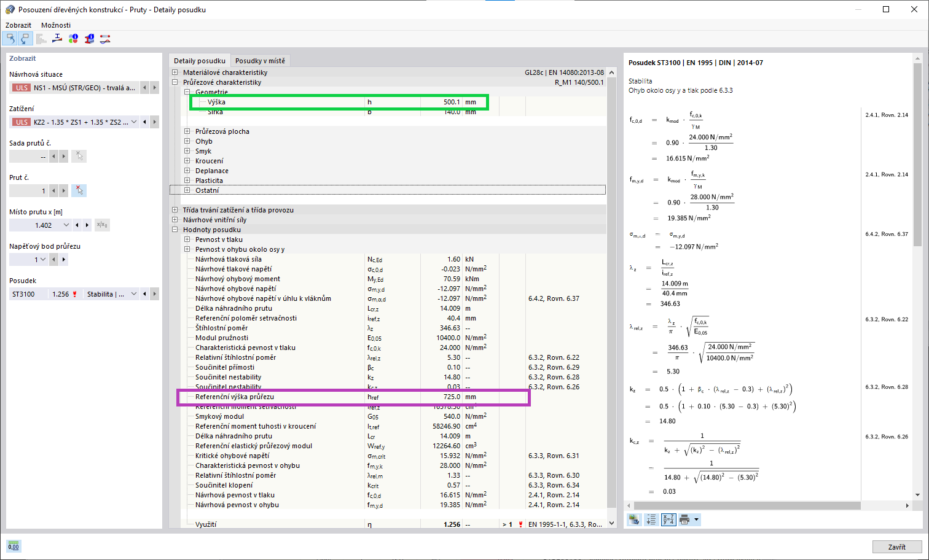
Task: Collapse the Geometrie subsection
Action: coord(187,92)
